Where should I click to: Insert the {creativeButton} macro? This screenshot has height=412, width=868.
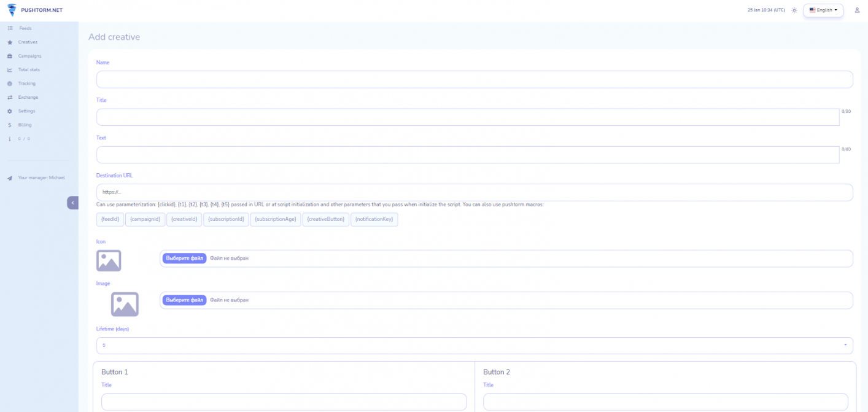(x=326, y=219)
